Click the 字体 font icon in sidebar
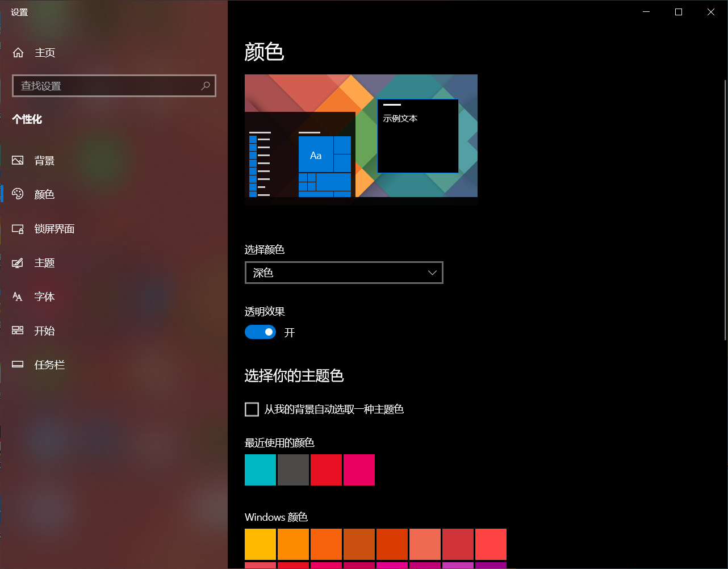Screen dimensions: 728x569 point(18,297)
